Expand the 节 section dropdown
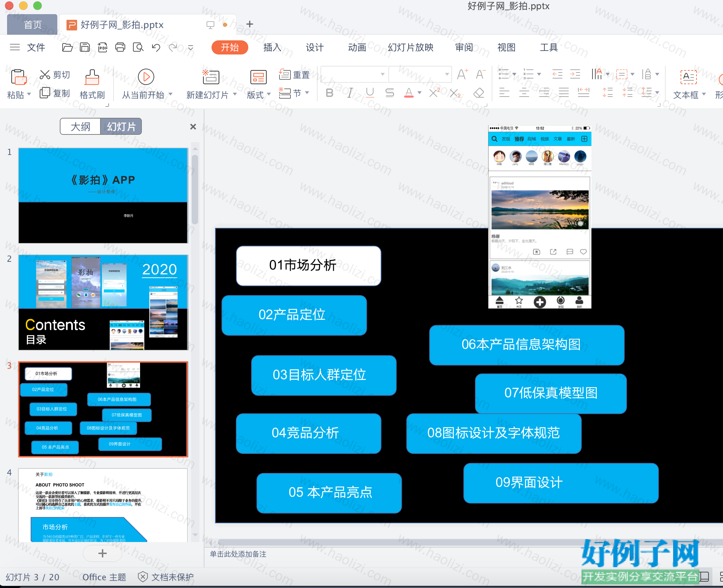 [x=307, y=93]
